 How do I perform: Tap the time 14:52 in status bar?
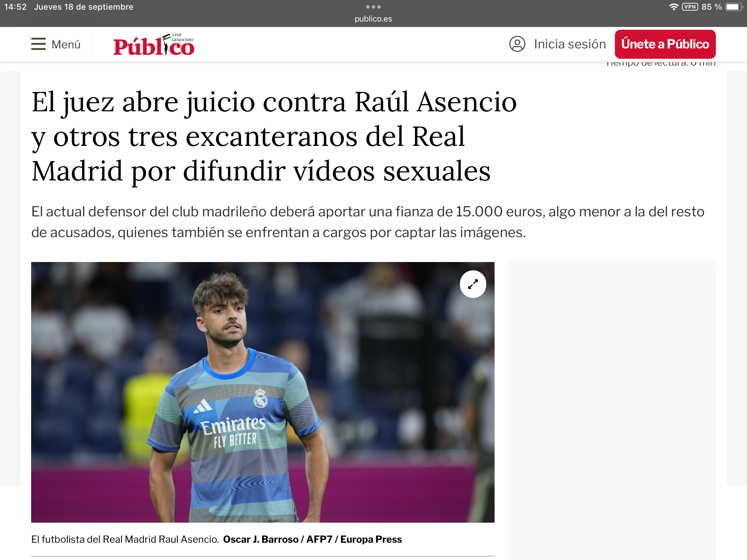coord(15,7)
